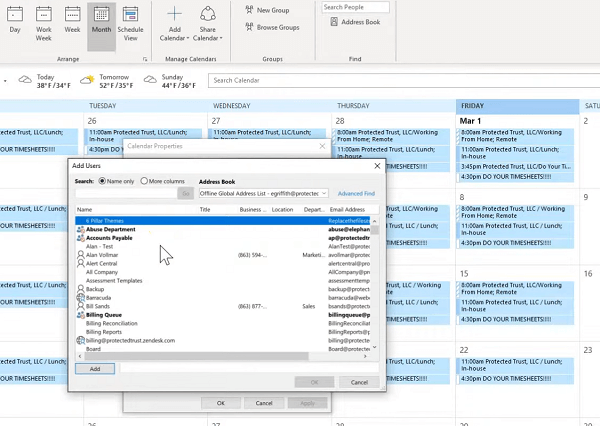The height and width of the screenshot is (426, 600).
Task: Select Bill Sands contact
Action: (x=223, y=306)
